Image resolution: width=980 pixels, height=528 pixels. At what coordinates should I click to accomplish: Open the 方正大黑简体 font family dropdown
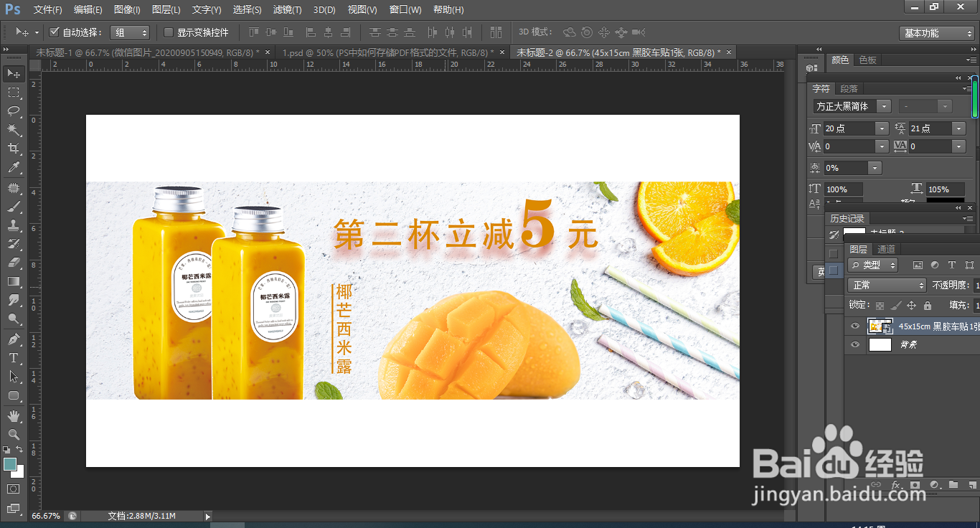(884, 106)
